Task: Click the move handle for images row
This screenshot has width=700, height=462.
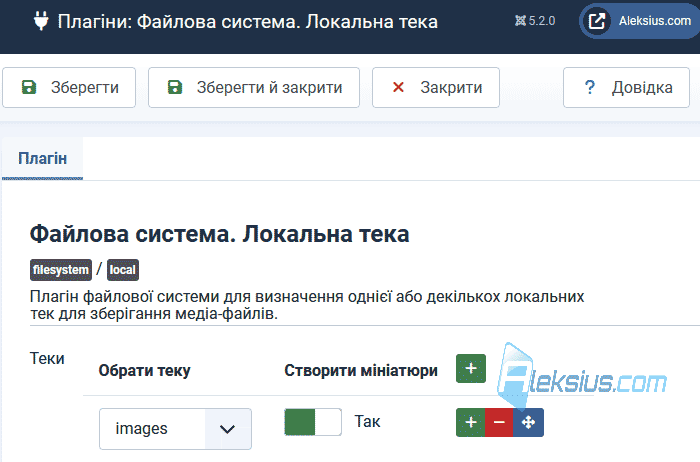Action: [529, 422]
